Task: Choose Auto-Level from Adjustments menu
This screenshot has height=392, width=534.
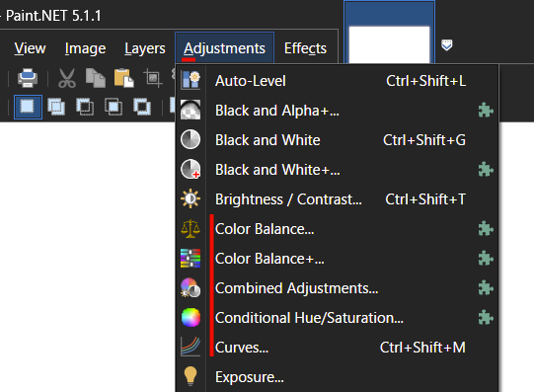Action: [338, 81]
